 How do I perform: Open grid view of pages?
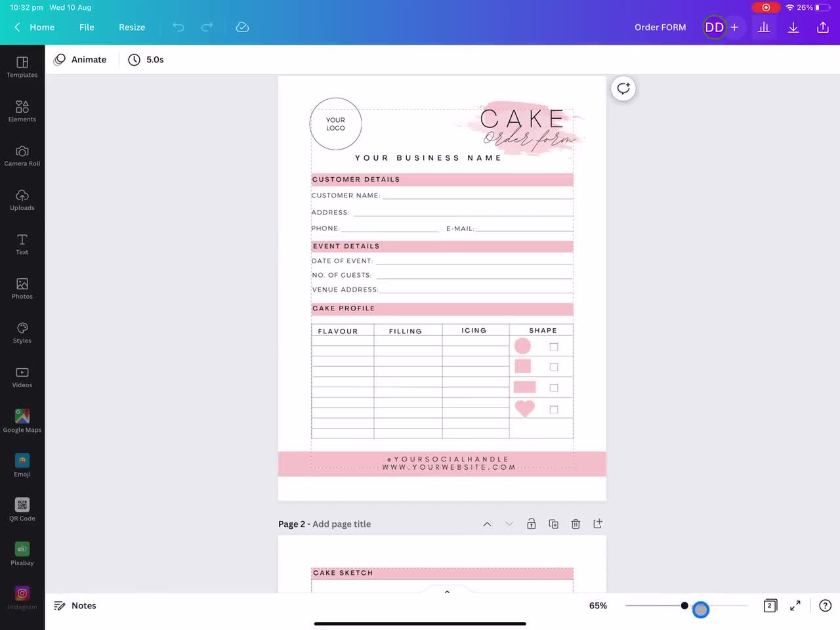[x=770, y=606]
